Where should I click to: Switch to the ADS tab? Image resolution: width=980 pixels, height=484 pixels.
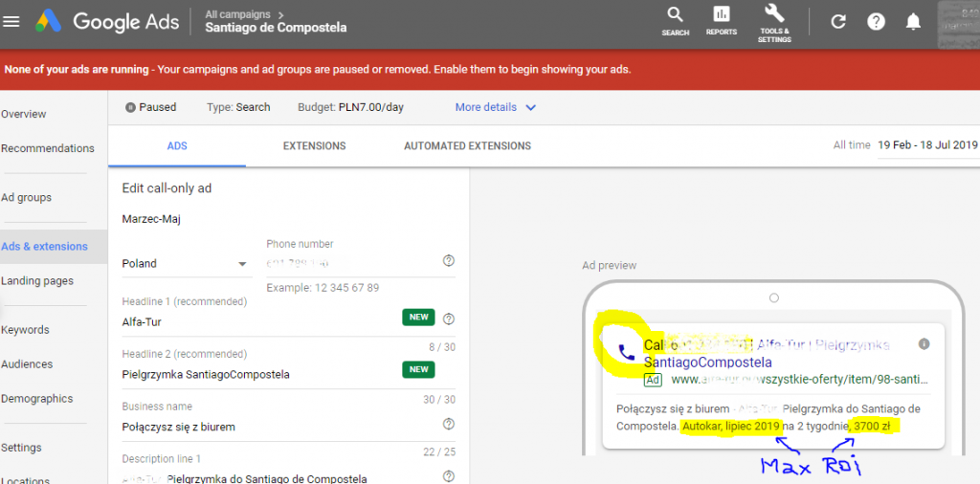point(177,146)
